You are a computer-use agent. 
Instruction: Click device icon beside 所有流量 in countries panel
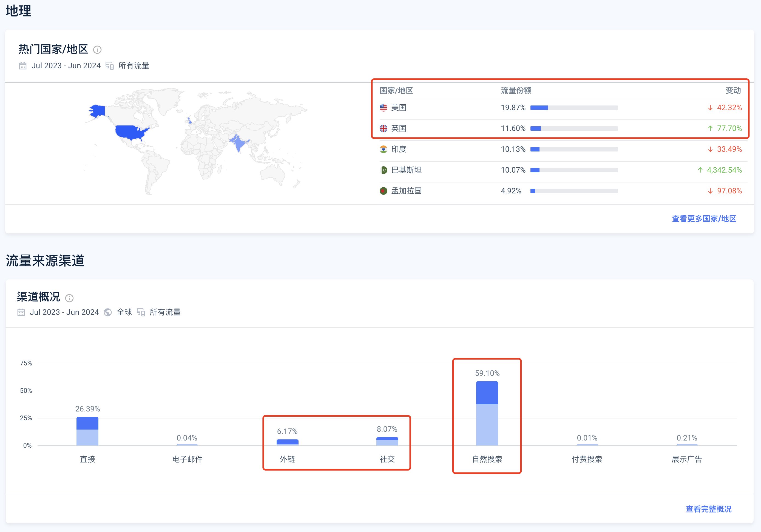(x=110, y=65)
